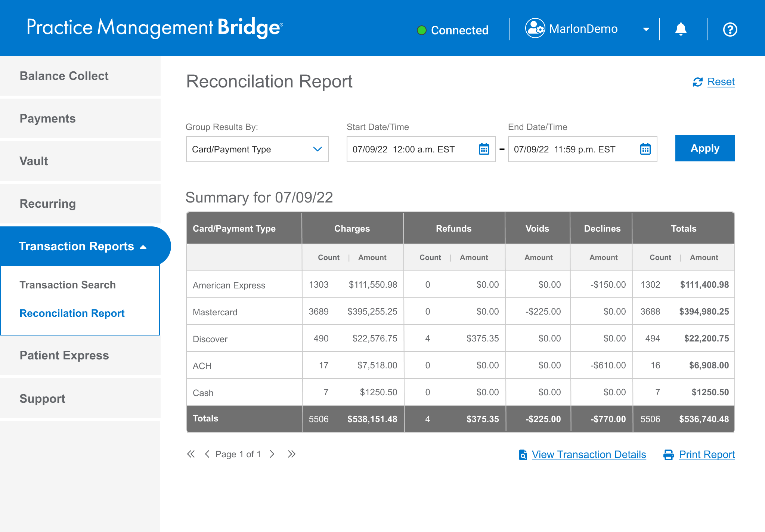Select Transaction Search submenu item
Image resolution: width=765 pixels, height=532 pixels.
tap(68, 285)
